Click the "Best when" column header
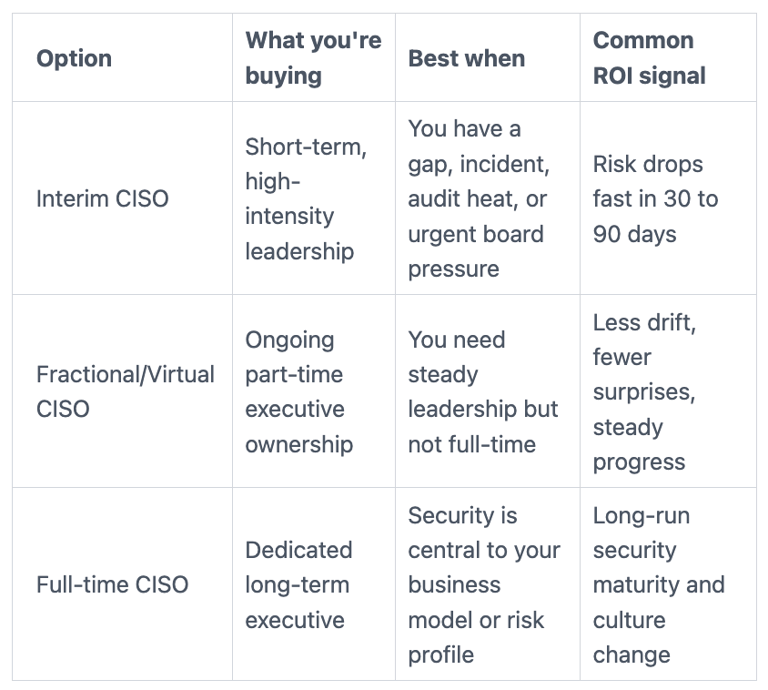This screenshot has width=768, height=690. click(466, 58)
